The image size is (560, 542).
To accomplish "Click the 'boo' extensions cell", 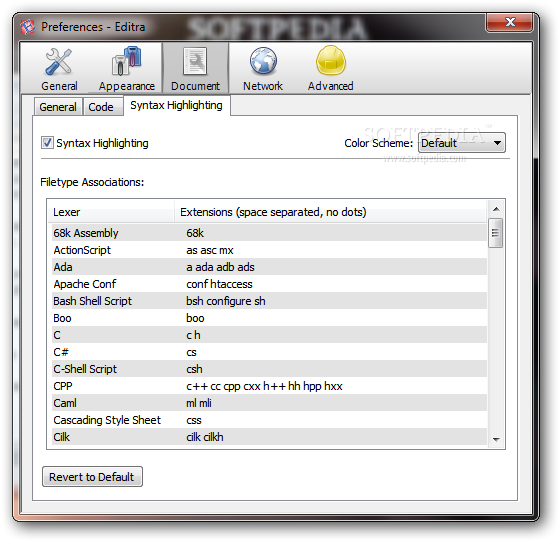I will coord(195,318).
